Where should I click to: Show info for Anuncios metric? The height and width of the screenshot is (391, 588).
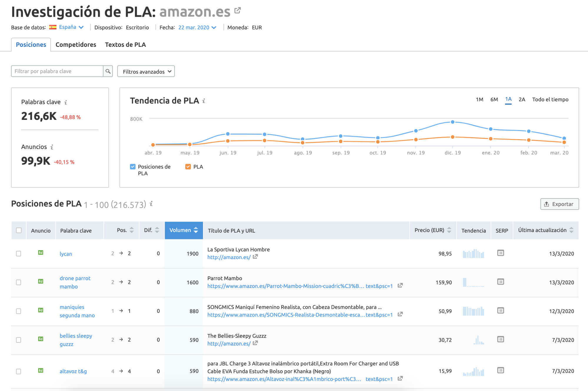52,147
